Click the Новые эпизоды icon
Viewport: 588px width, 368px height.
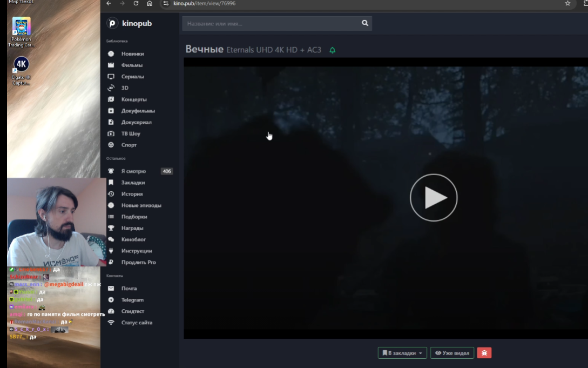(111, 205)
